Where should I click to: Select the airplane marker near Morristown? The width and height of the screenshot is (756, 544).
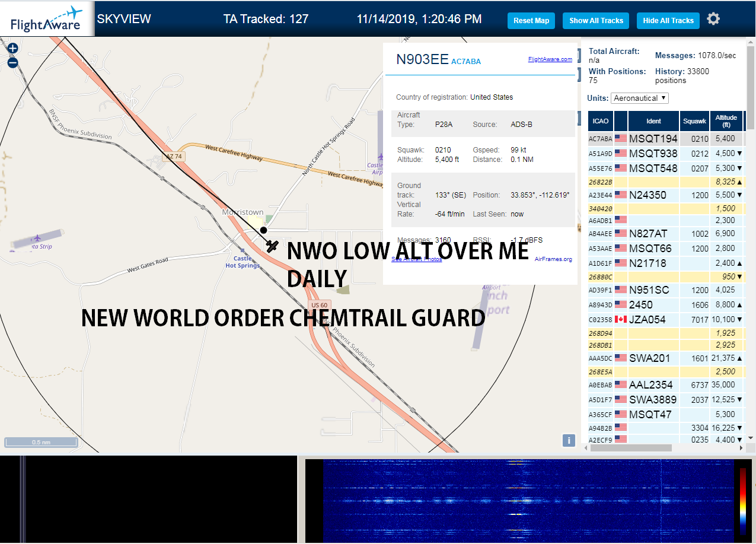272,246
